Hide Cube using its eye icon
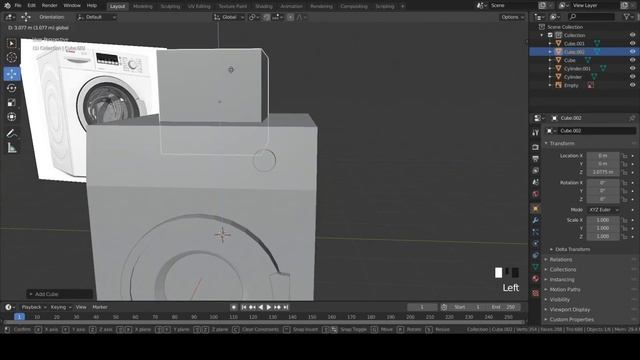 (632, 60)
